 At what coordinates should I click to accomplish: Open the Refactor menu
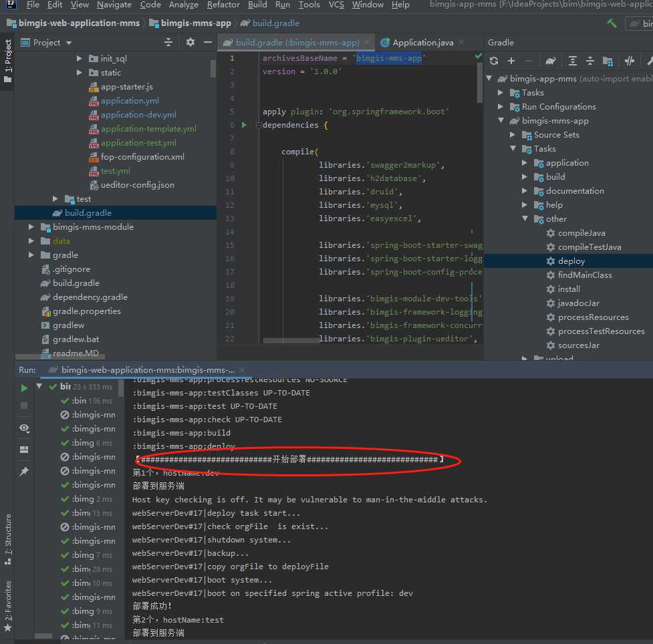click(223, 5)
